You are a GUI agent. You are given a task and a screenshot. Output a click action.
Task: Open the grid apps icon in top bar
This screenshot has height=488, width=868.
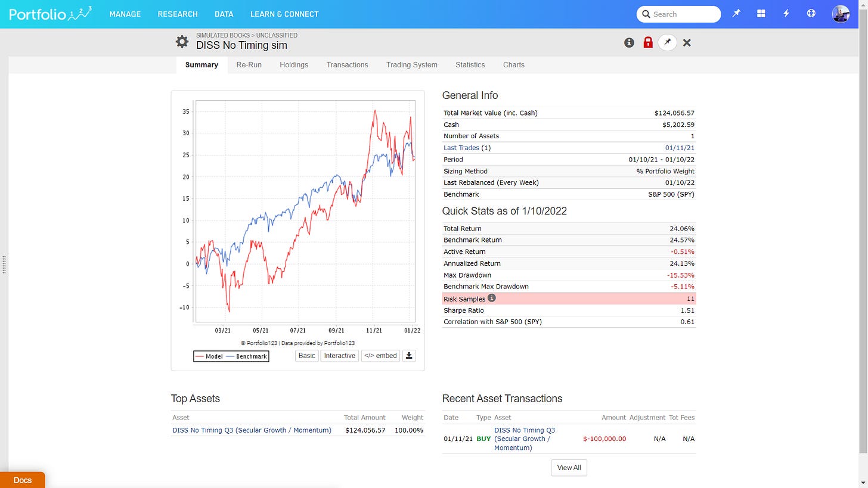tap(761, 14)
